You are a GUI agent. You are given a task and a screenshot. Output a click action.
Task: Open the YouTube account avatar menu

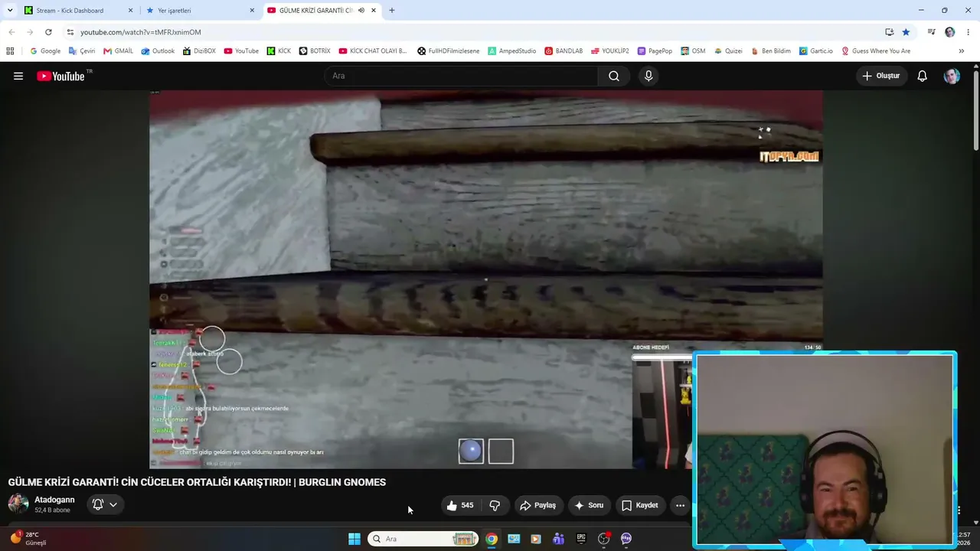(952, 76)
